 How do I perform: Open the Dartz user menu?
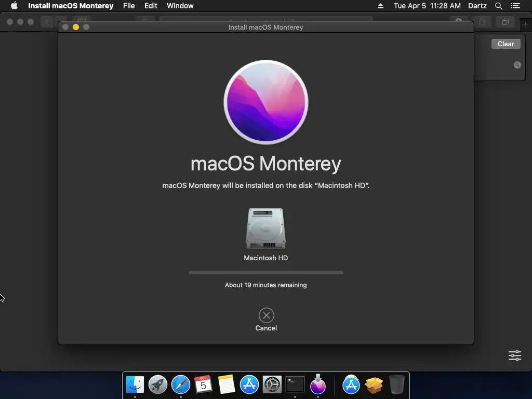point(477,6)
